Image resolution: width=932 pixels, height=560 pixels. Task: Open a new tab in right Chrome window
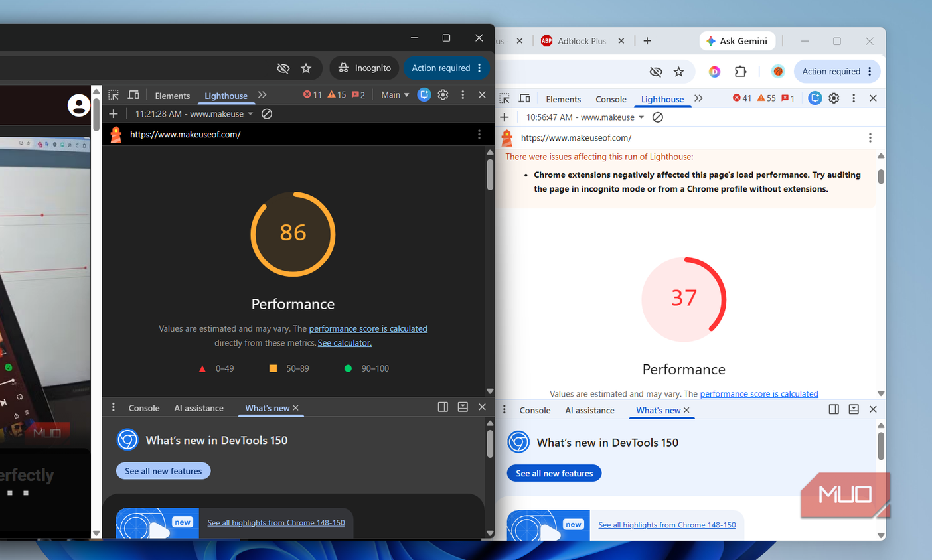647,41
